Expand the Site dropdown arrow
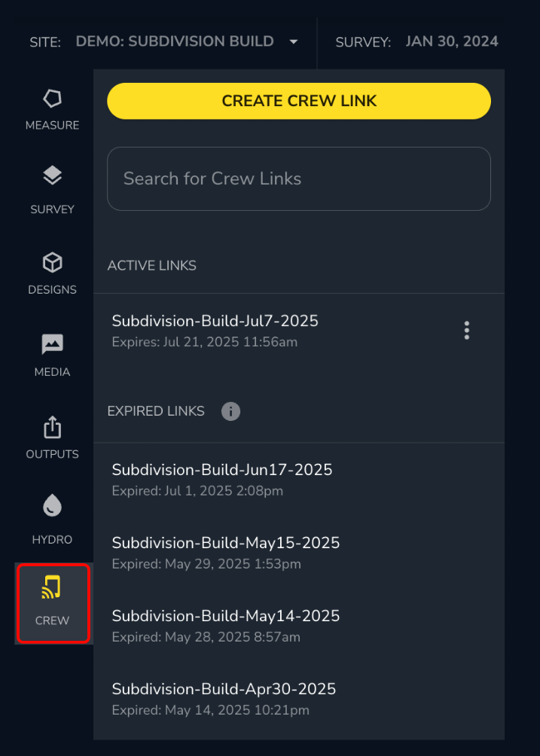The height and width of the screenshot is (756, 540). [294, 41]
